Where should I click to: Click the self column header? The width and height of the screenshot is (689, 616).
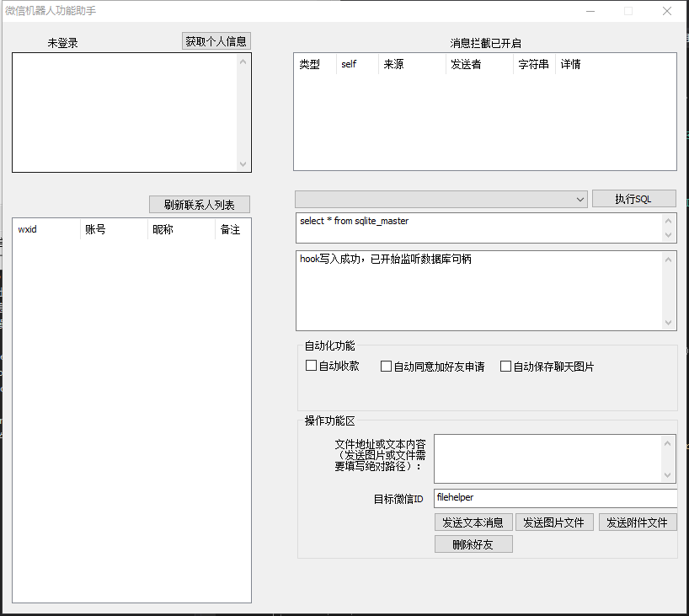(x=357, y=64)
